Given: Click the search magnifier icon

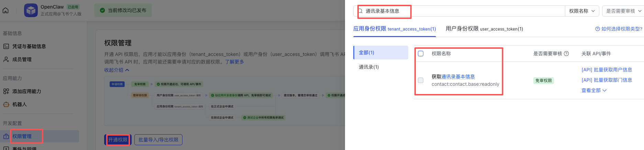Looking at the screenshot, I should [360, 11].
